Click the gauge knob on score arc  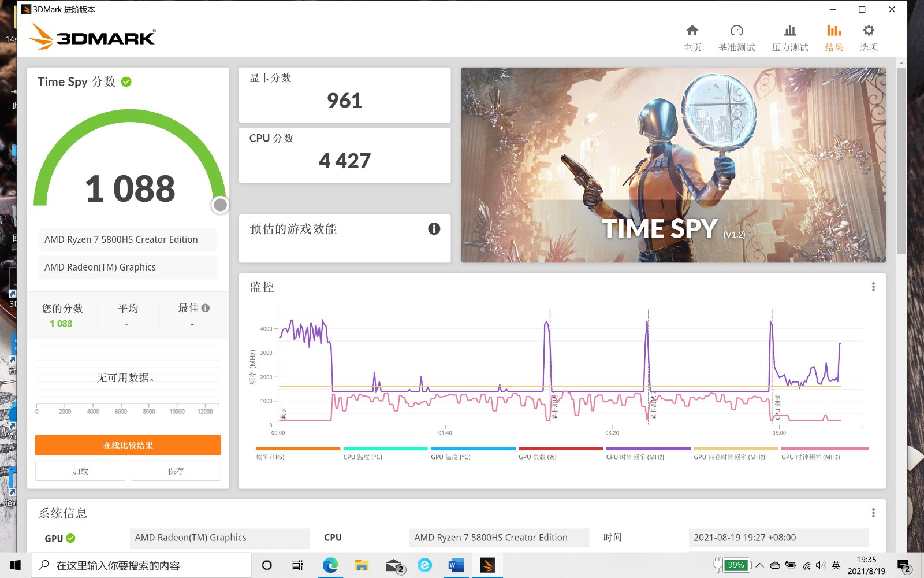(220, 205)
